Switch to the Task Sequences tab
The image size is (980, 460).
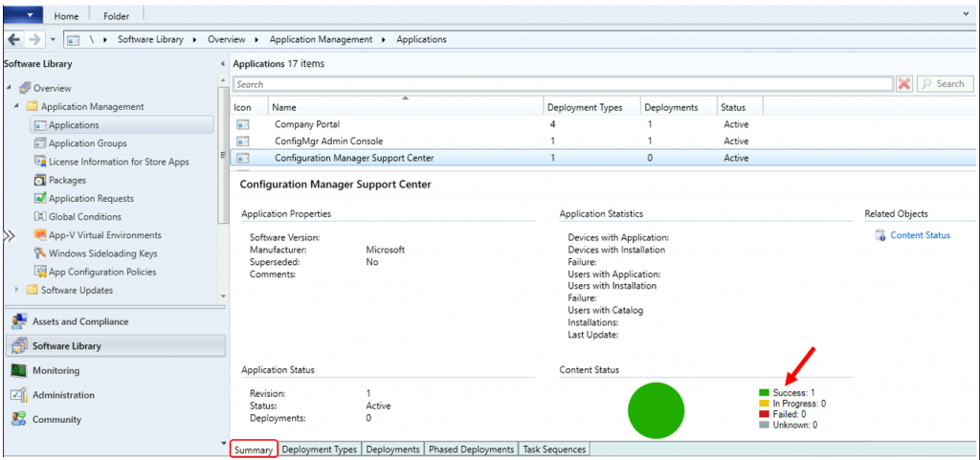554,449
